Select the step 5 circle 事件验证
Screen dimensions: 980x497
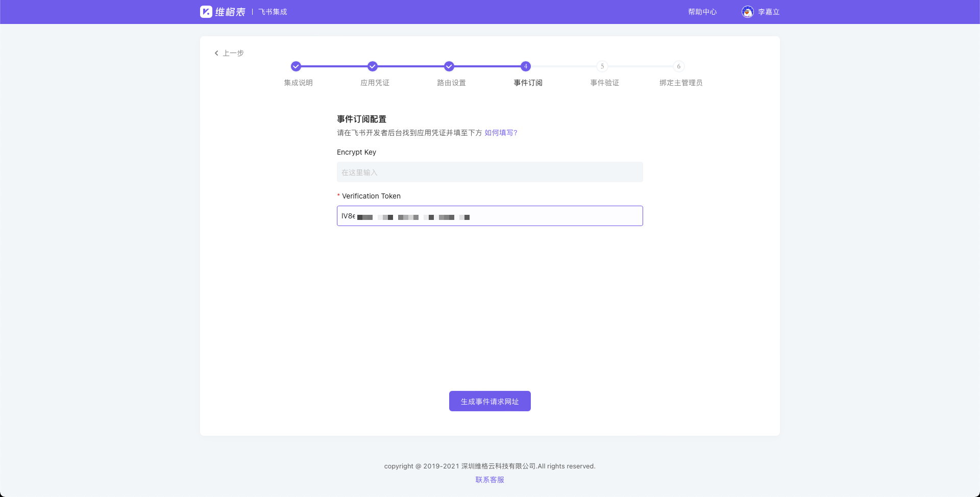pyautogui.click(x=602, y=66)
